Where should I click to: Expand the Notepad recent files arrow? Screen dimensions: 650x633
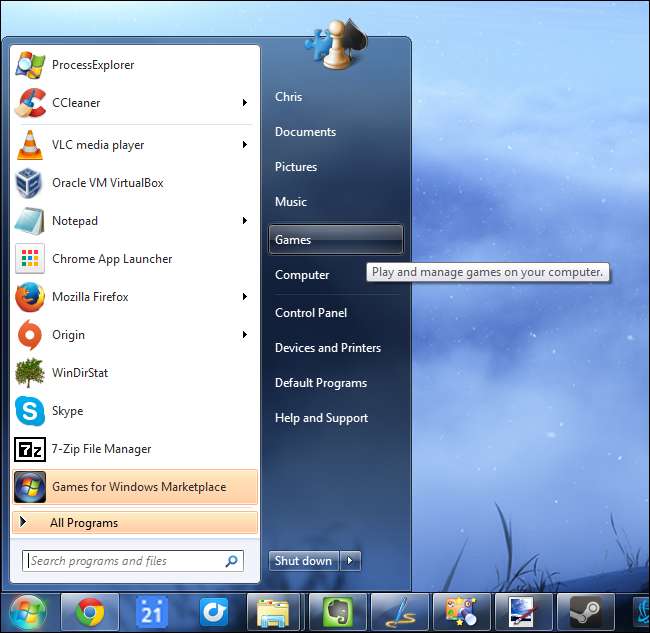tap(244, 221)
